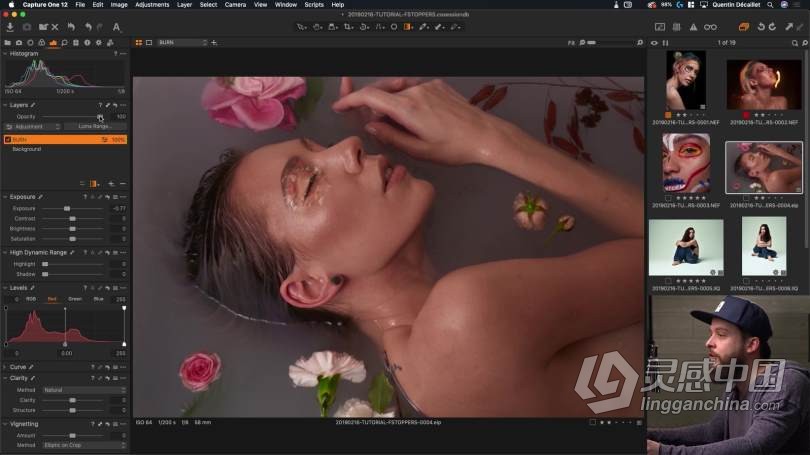The image size is (810, 455).
Task: Select the Crop cursor tool
Action: coord(349,27)
